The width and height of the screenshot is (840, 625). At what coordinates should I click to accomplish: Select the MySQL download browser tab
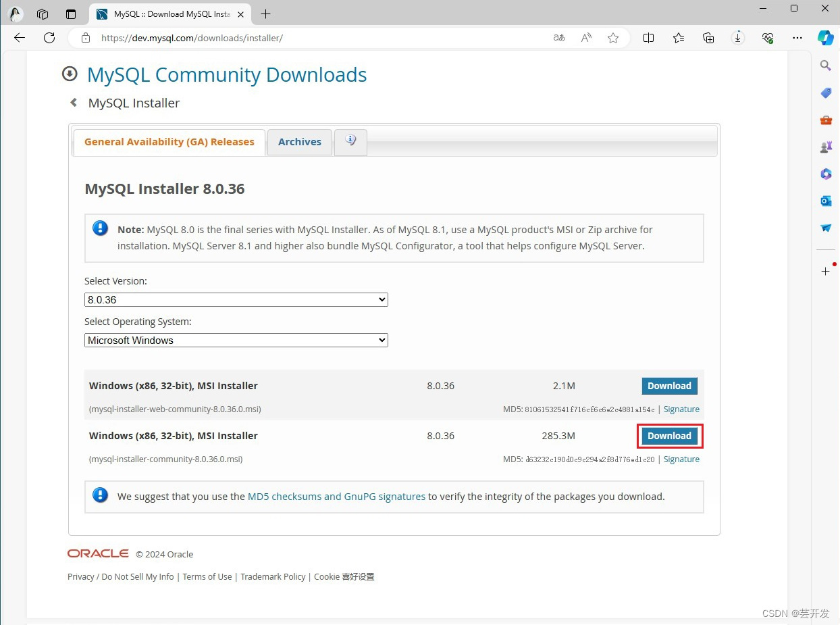click(x=169, y=14)
